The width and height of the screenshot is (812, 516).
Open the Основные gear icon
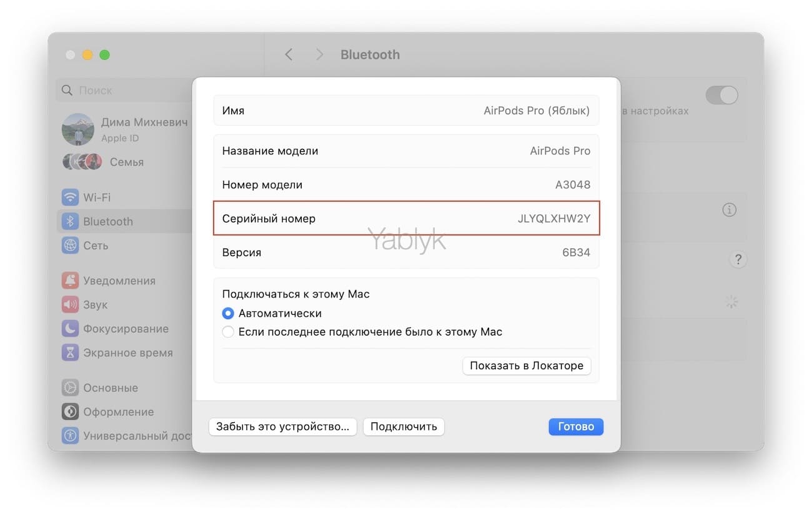pos(70,388)
